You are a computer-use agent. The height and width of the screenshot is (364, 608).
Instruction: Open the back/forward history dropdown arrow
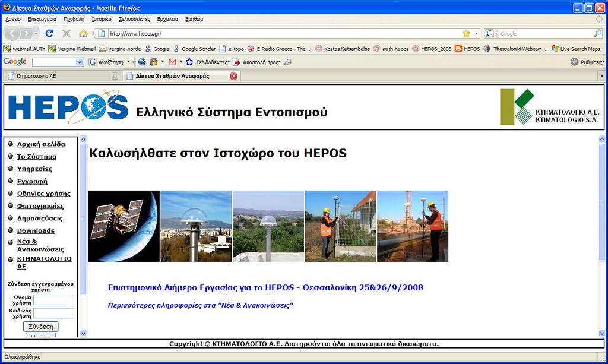pyautogui.click(x=36, y=33)
